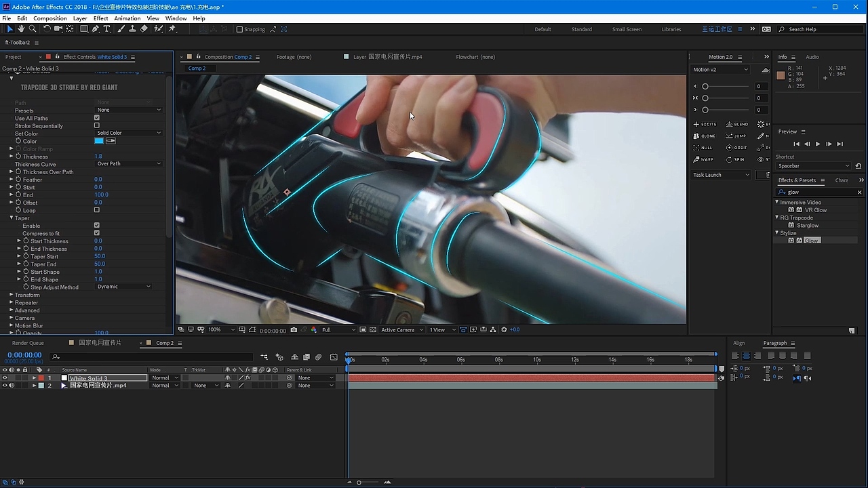This screenshot has height=488, width=868.
Task: Hide the White Solid 3 layer
Action: [x=5, y=378]
